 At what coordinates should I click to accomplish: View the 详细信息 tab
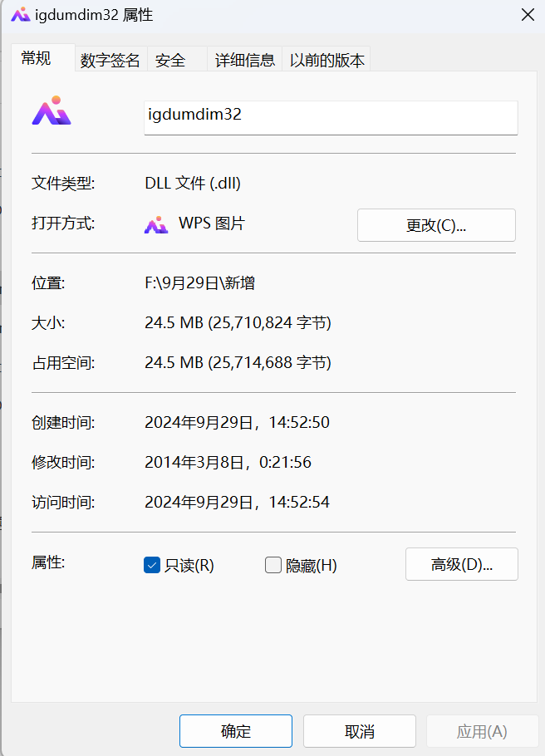(244, 59)
